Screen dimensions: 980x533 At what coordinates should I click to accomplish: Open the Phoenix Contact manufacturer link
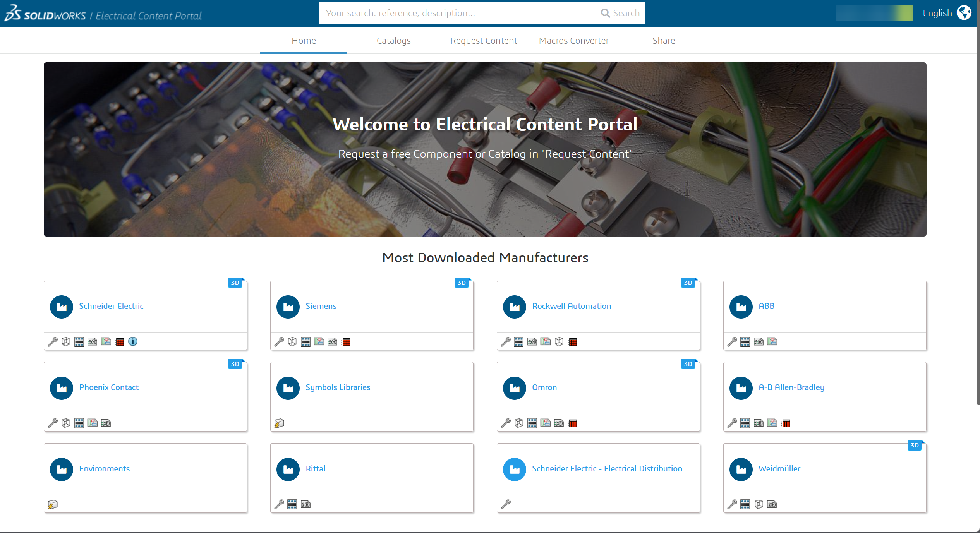click(109, 387)
